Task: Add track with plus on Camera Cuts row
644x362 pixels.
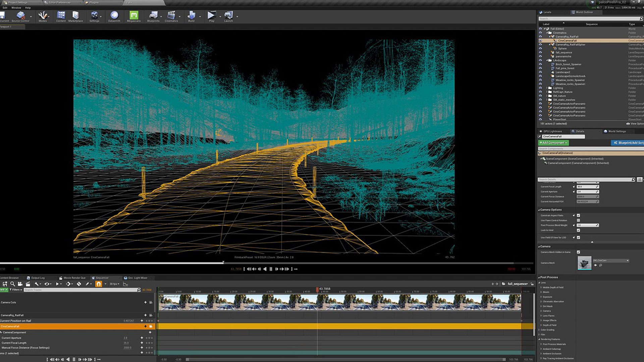Action: tap(146, 302)
